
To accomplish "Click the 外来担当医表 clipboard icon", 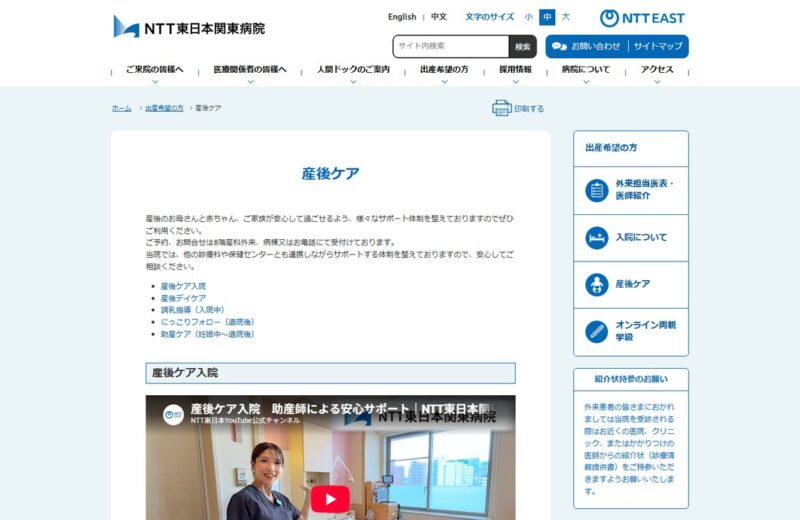I will click(596, 190).
